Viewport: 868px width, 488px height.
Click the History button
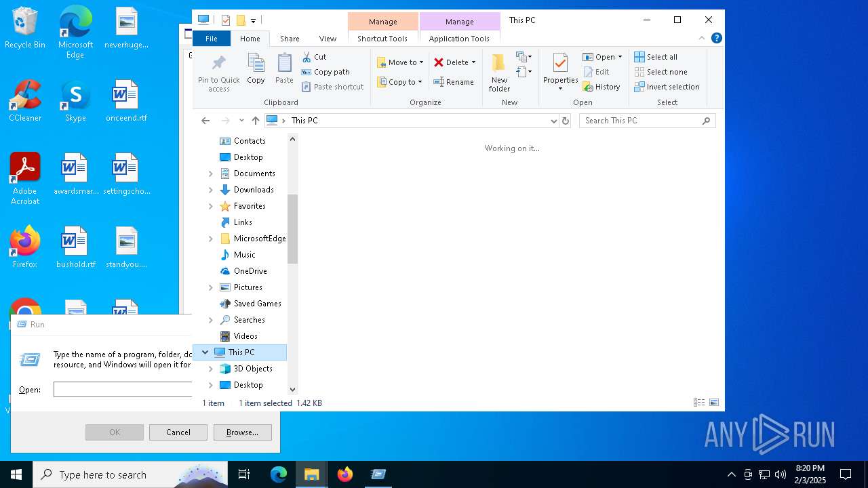[601, 87]
